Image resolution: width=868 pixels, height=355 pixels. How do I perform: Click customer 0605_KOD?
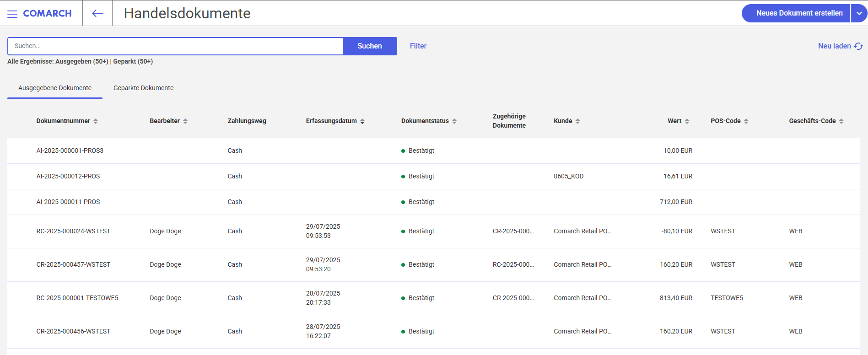(x=569, y=176)
